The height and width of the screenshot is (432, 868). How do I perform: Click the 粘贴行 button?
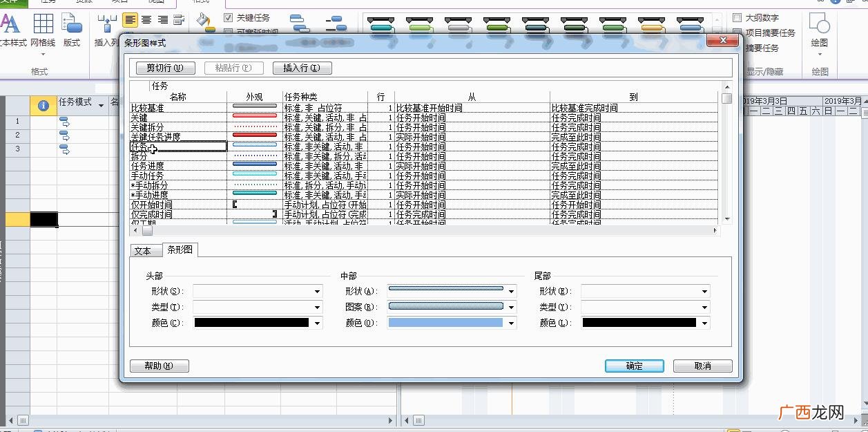(234, 68)
